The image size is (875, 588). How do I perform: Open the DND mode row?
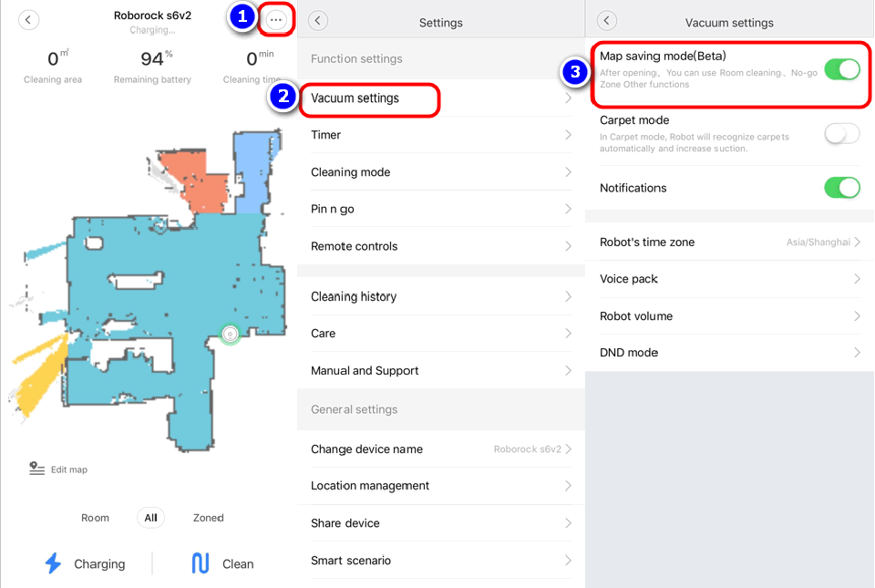(x=730, y=353)
